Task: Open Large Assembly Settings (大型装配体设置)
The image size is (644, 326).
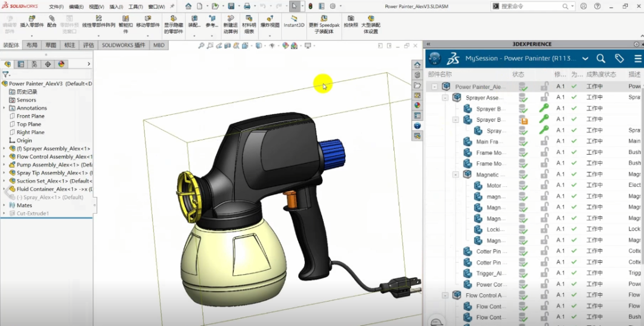Action: (x=371, y=24)
